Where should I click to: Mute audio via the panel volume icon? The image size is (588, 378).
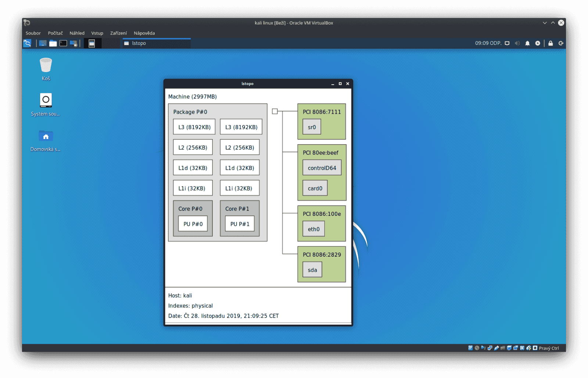pos(517,43)
